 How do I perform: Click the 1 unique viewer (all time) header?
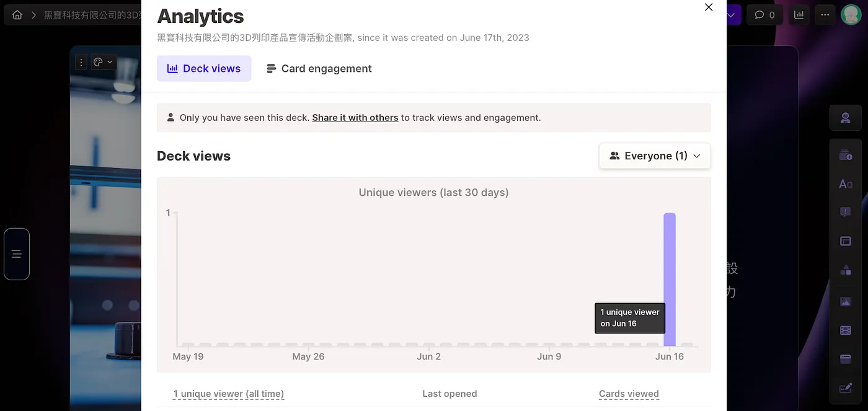229,394
